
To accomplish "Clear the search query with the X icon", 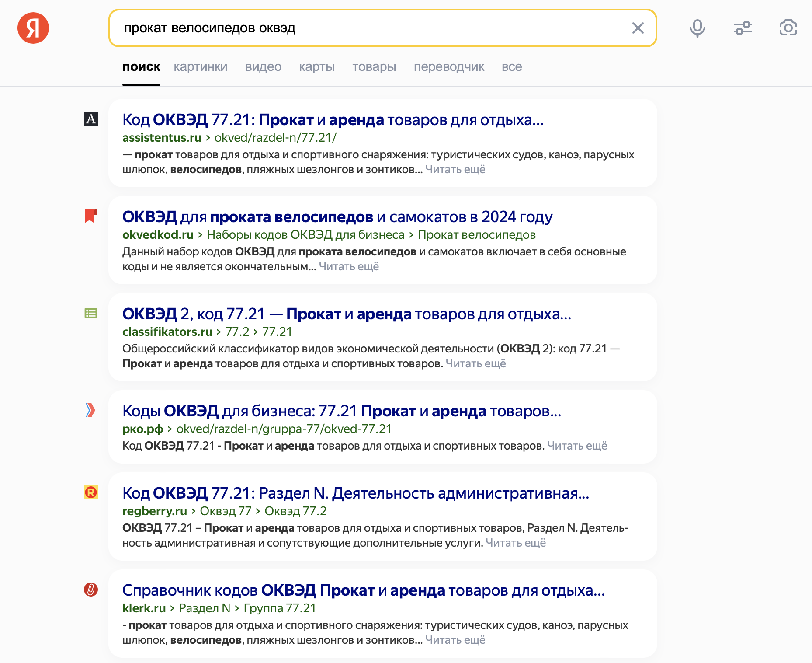I will pyautogui.click(x=638, y=28).
